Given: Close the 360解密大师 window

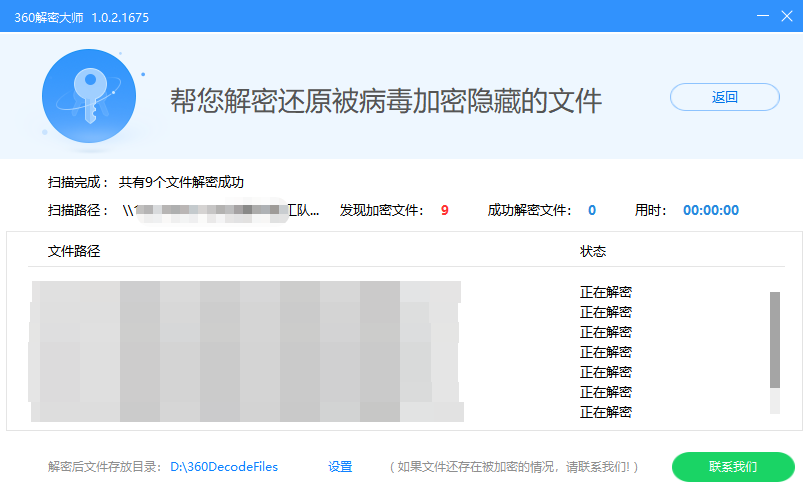Looking at the screenshot, I should coord(788,16).
